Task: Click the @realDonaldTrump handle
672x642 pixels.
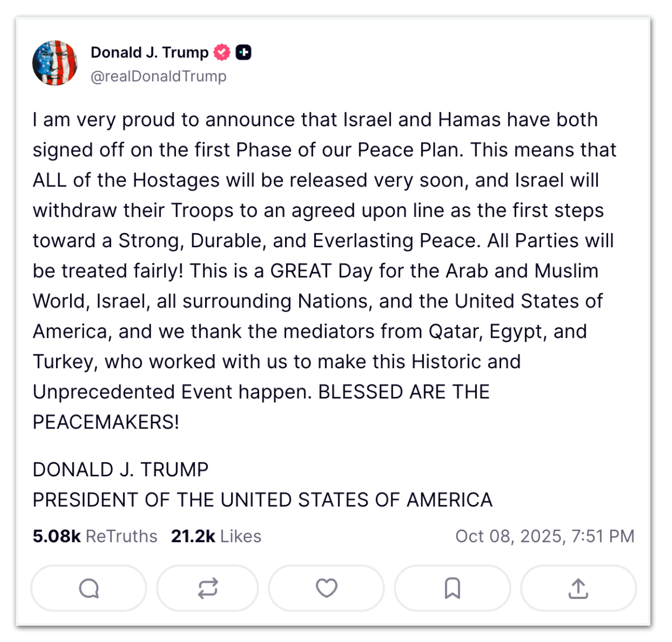Action: 158,76
